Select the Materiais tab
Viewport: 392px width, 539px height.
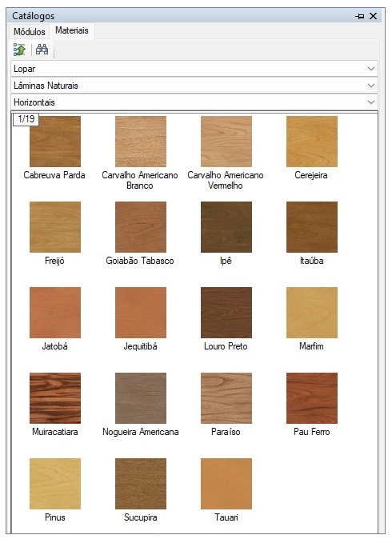click(72, 30)
